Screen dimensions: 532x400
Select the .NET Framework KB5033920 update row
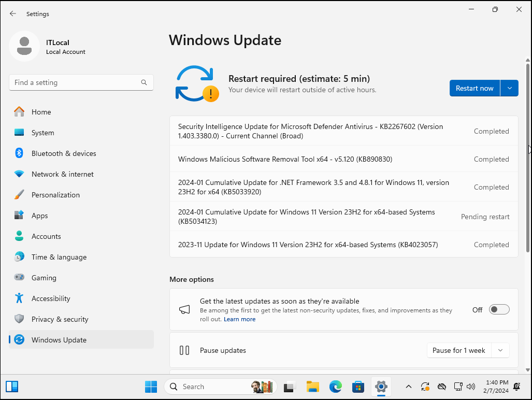click(343, 187)
